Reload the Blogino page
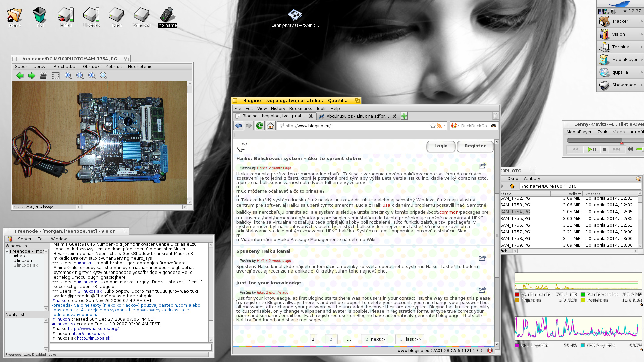This screenshot has width=644, height=362. [x=260, y=126]
